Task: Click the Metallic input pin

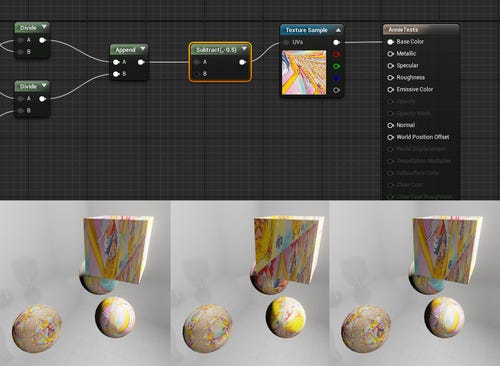Action: 391,54
